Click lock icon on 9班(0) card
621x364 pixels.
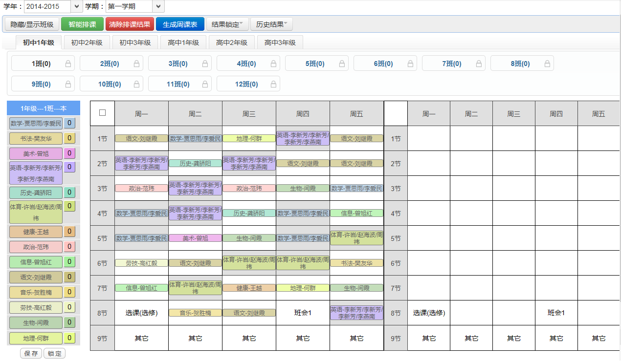click(x=68, y=84)
